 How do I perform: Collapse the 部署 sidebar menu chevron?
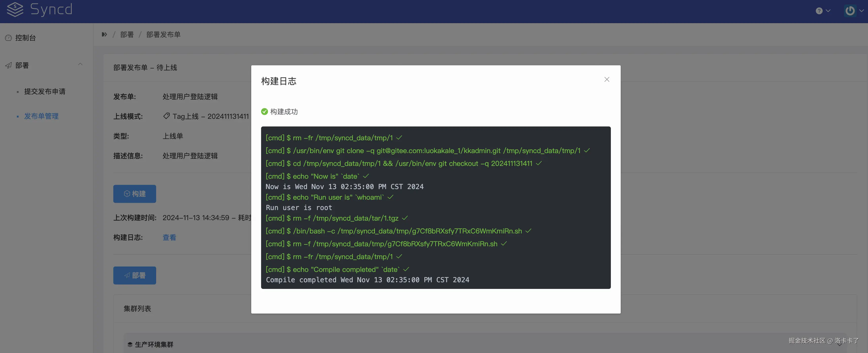click(x=80, y=64)
